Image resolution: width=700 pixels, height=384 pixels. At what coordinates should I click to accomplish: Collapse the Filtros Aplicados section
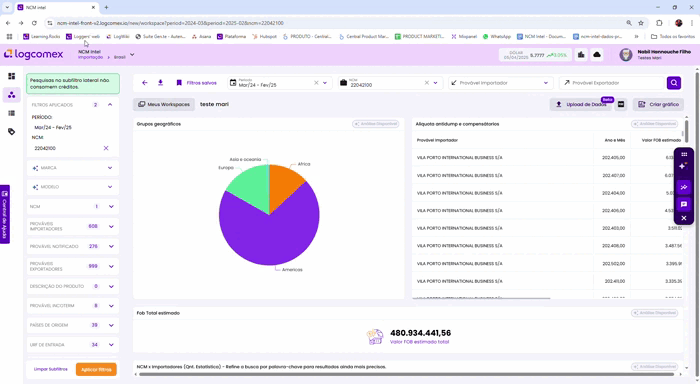pos(110,104)
